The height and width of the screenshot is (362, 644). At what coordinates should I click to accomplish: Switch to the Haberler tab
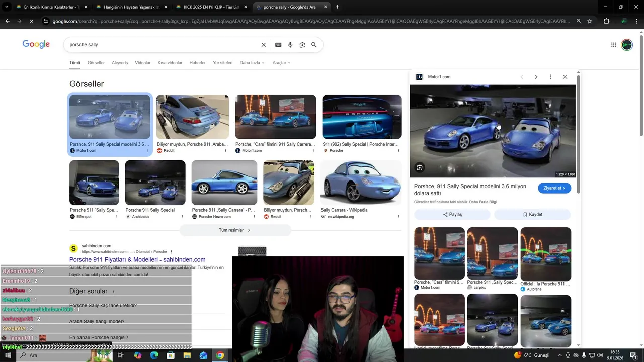(x=197, y=63)
